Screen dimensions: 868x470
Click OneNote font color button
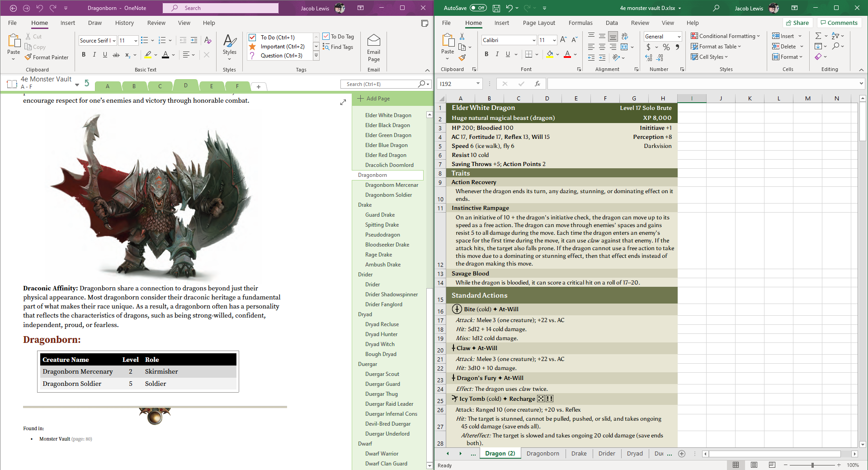[x=165, y=55]
